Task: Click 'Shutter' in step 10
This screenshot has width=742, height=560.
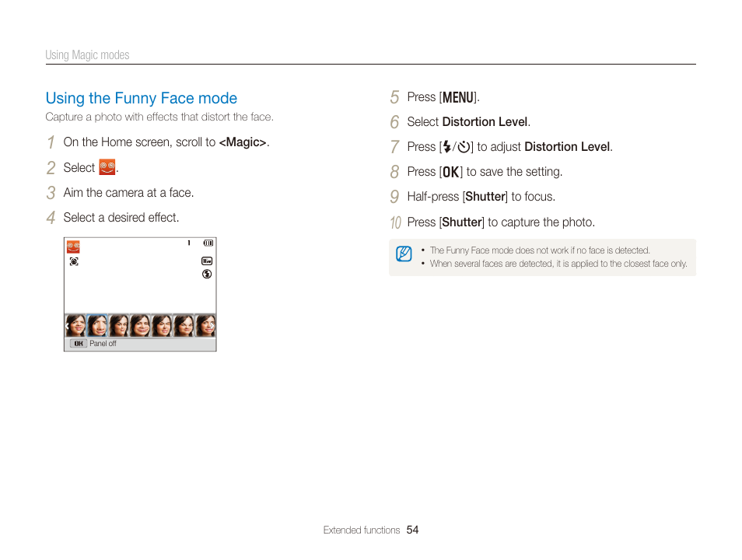Action: (x=462, y=222)
